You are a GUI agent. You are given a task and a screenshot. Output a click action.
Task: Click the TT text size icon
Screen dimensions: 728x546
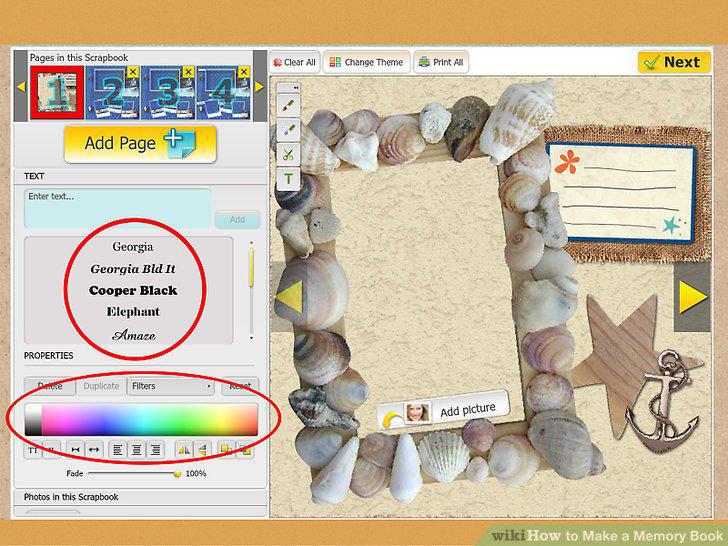pyautogui.click(x=33, y=449)
